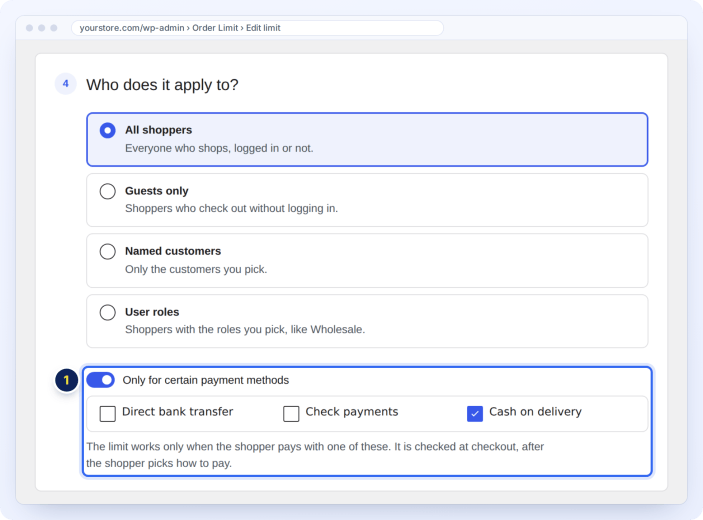The image size is (703, 520).
Task: Click the Cash on delivery label
Action: pyautogui.click(x=535, y=412)
